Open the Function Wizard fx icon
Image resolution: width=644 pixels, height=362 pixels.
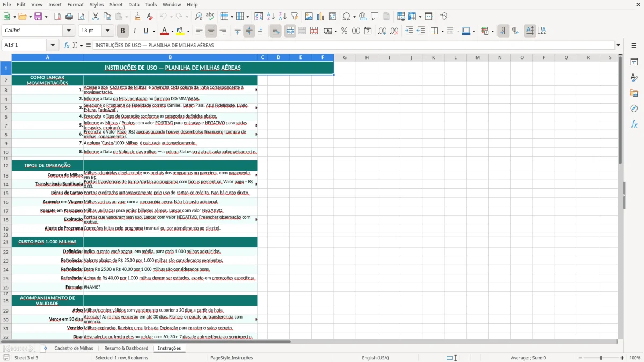click(67, 45)
